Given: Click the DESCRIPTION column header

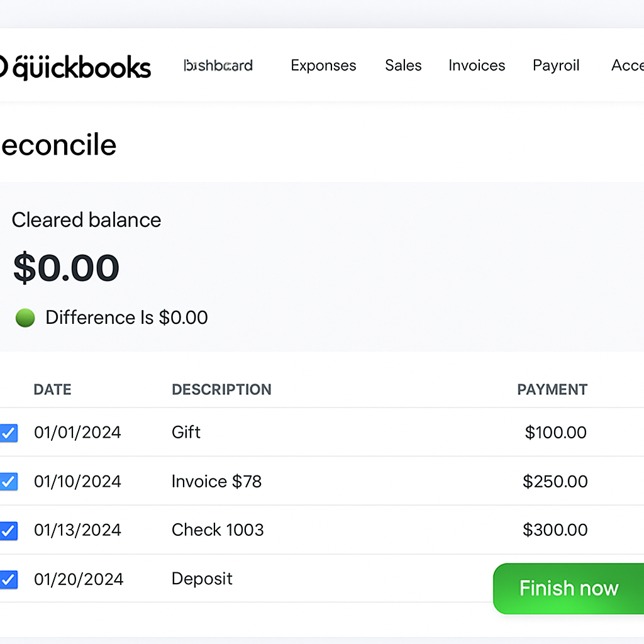Looking at the screenshot, I should tap(221, 389).
